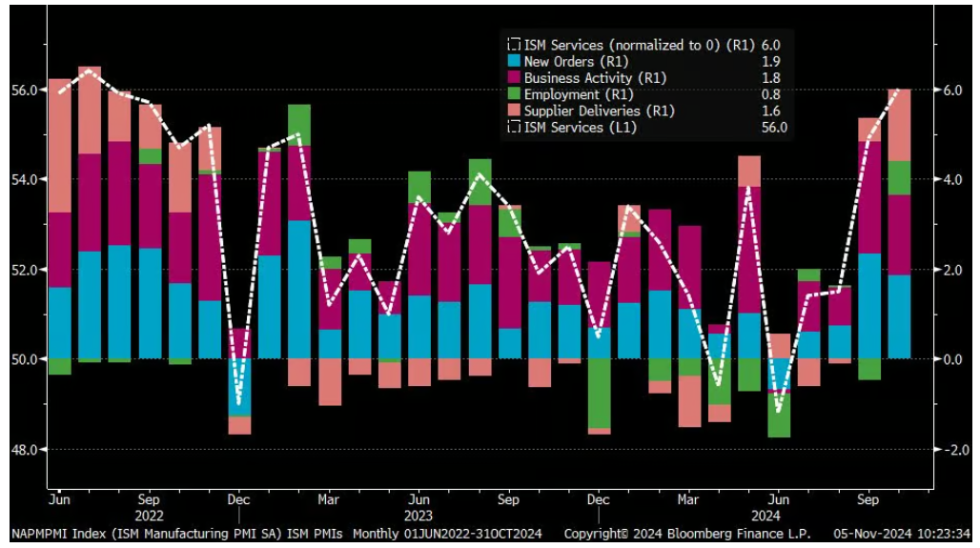980x548 pixels.
Task: Click the Mar label right of 2023
Action: click(x=329, y=499)
